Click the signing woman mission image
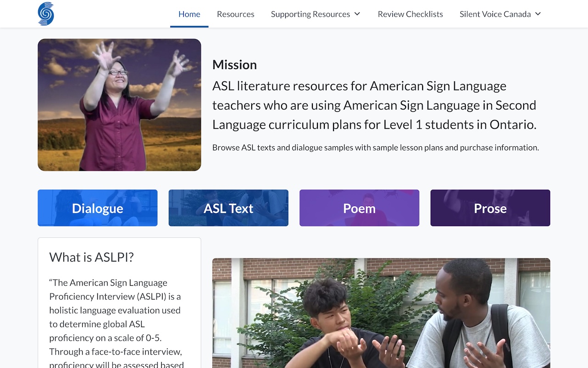 pos(119,105)
